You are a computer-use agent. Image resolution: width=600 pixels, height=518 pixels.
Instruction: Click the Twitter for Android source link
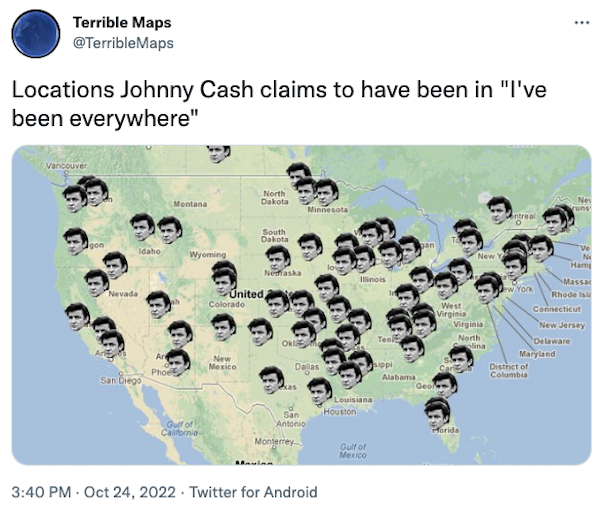point(252,492)
